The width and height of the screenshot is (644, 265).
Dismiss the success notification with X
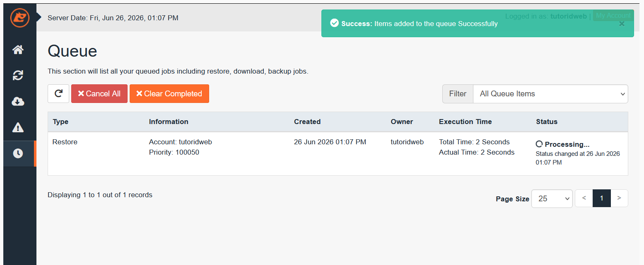pos(622,24)
